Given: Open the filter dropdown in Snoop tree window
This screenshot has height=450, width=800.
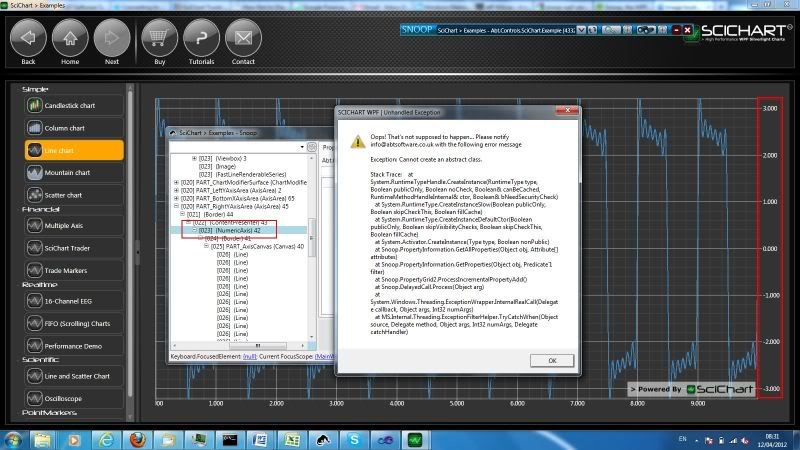Looking at the screenshot, I should coord(302,147).
